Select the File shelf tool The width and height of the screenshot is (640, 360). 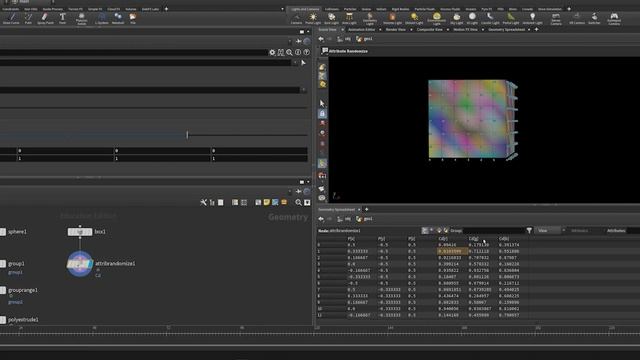133,18
